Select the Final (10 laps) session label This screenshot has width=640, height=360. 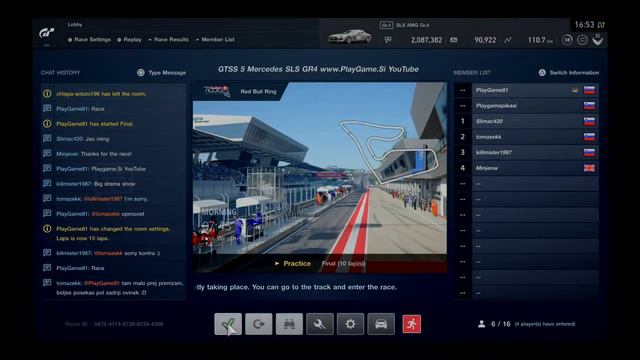(x=344, y=264)
